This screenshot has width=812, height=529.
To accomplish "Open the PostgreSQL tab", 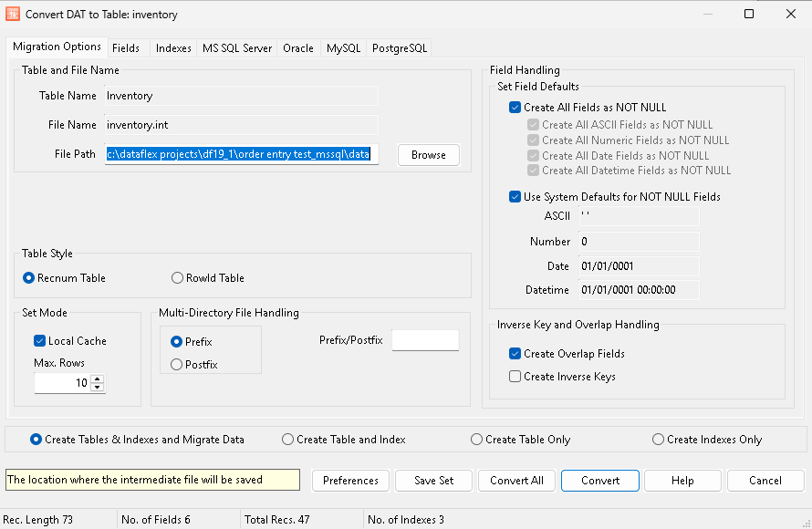I will point(399,48).
